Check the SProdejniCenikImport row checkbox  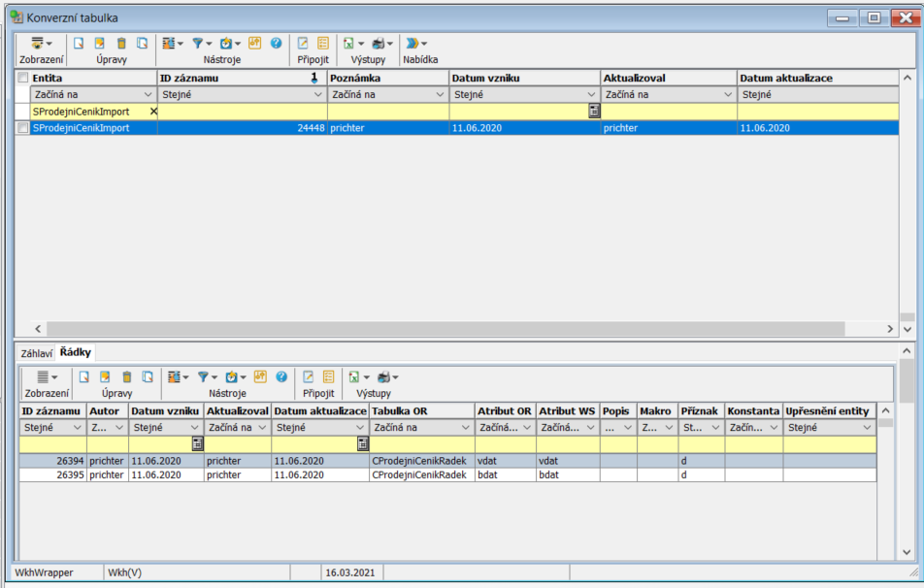click(x=22, y=128)
